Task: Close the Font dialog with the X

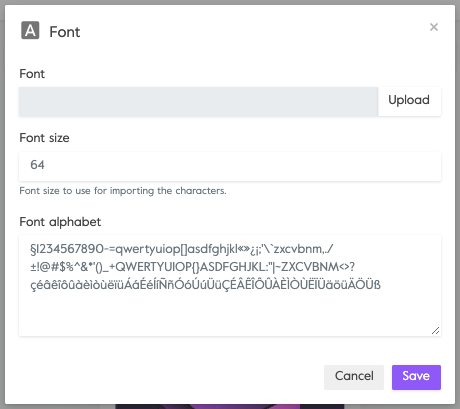Action: coord(434,27)
